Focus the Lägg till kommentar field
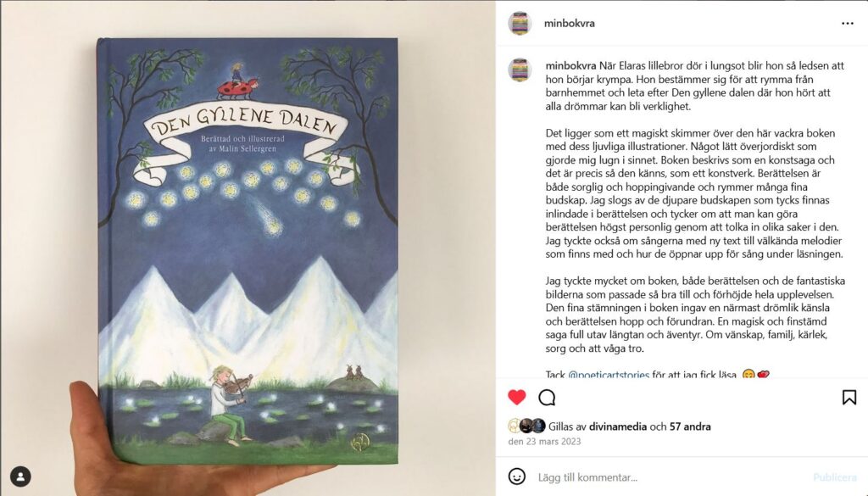 coord(670,477)
